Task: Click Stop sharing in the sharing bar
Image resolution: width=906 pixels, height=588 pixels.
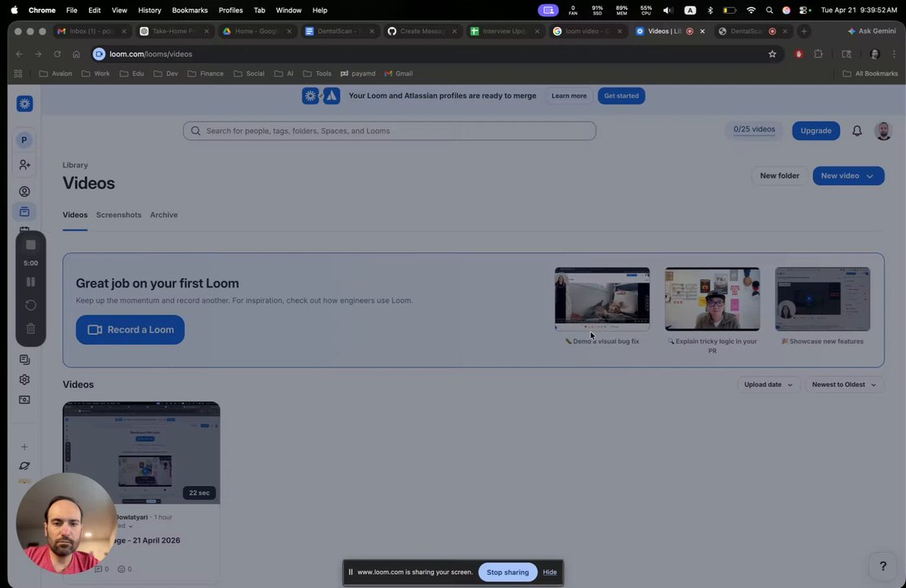Action: coord(507,572)
